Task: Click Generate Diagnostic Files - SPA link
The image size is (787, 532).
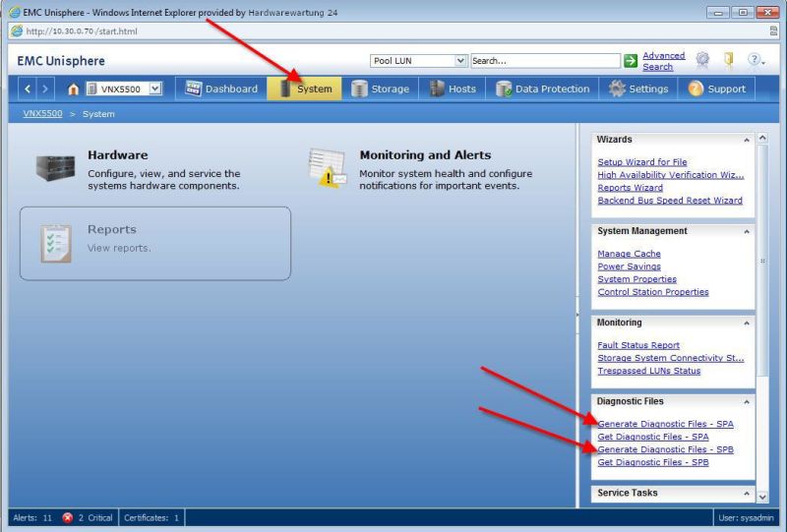Action: click(x=665, y=424)
